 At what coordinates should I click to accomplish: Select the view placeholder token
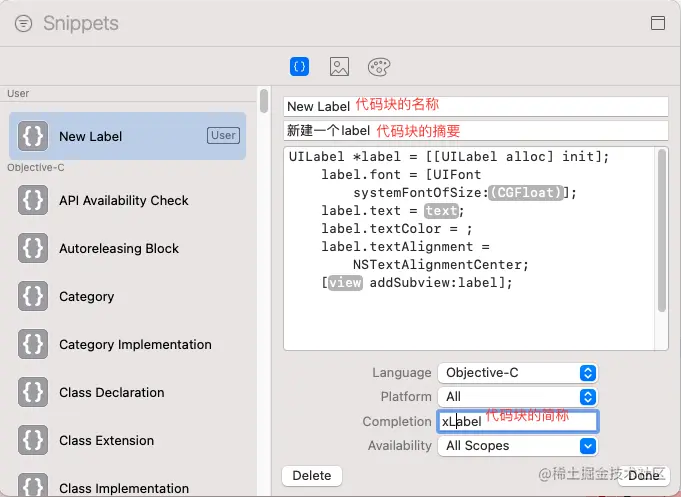click(345, 283)
